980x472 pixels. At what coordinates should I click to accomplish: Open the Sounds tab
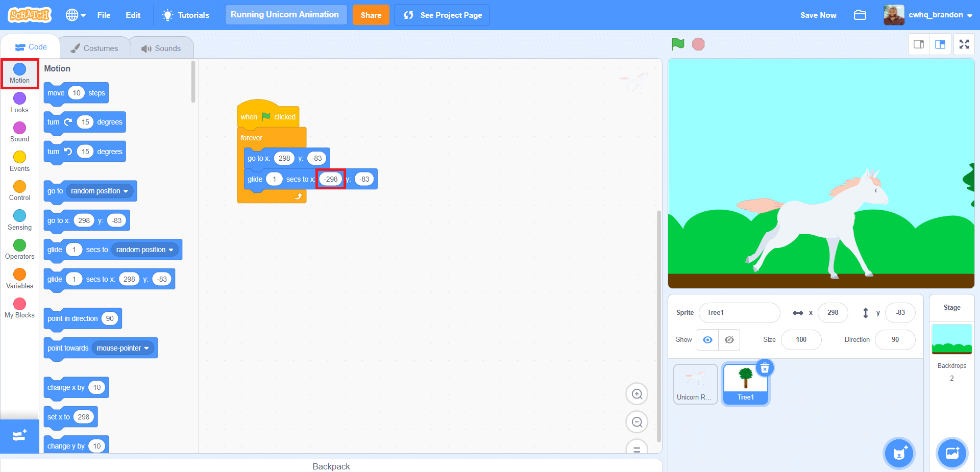tap(162, 47)
